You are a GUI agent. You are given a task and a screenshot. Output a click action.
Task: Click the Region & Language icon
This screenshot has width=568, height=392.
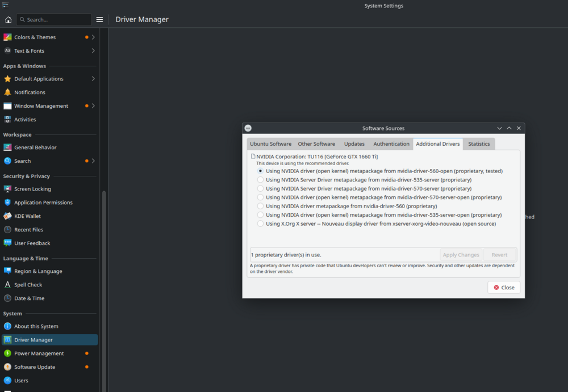coord(7,271)
